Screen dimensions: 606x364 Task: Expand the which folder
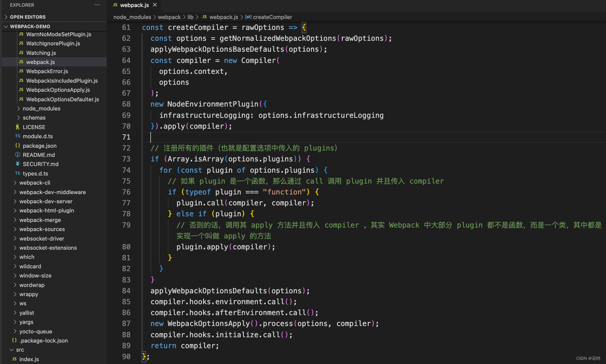[x=27, y=257]
